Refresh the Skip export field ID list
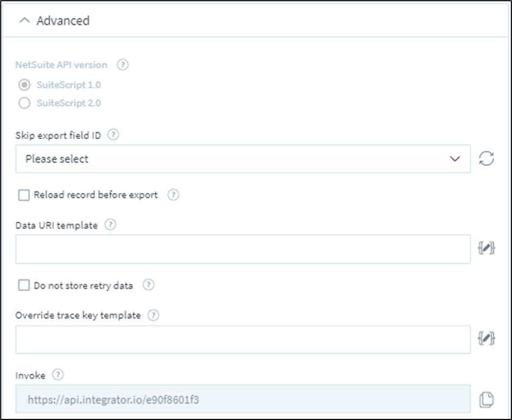 pyautogui.click(x=486, y=159)
